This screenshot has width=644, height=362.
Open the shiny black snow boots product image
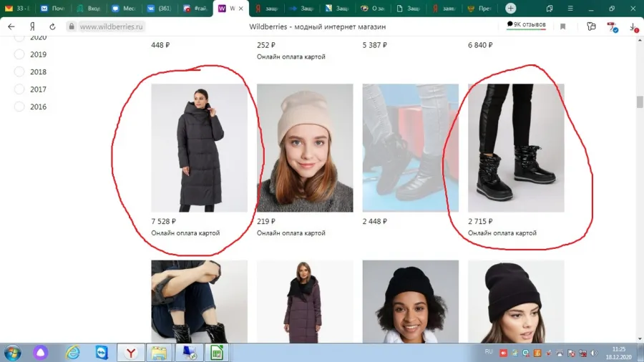[x=516, y=148]
